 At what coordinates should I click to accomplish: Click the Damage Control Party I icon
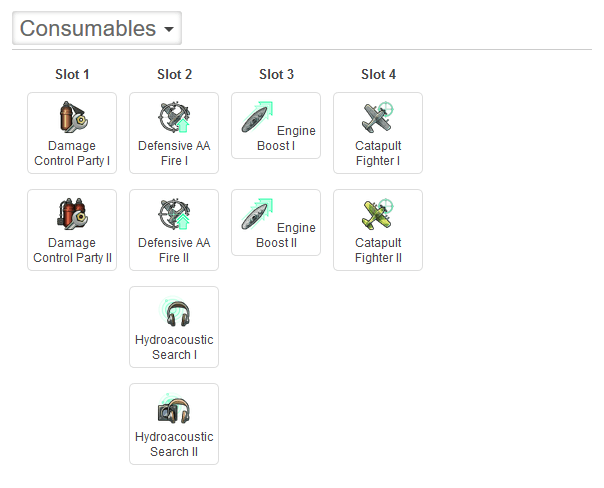click(x=72, y=118)
